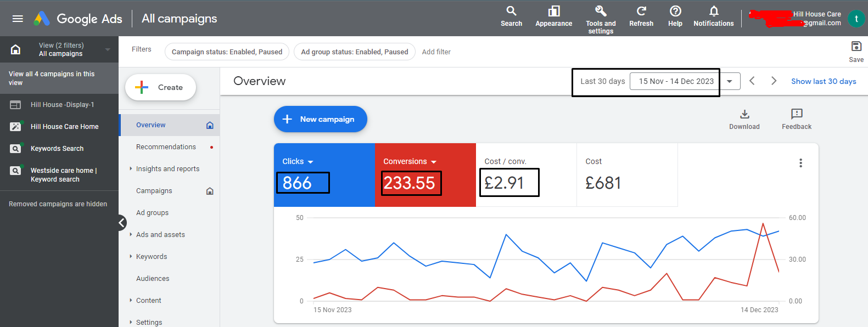
Task: Click the Feedback icon
Action: point(796,114)
